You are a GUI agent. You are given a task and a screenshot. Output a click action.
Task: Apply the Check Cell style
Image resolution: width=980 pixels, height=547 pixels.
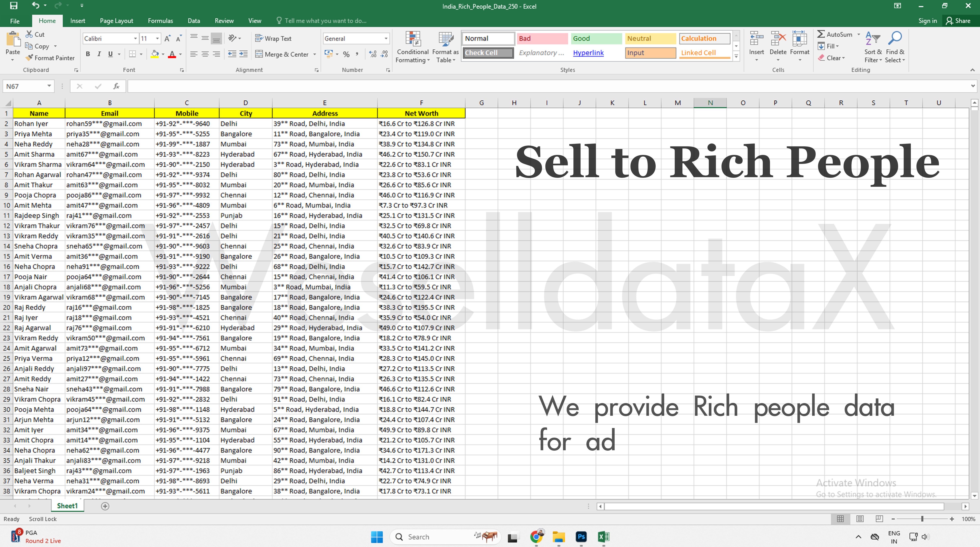point(488,53)
